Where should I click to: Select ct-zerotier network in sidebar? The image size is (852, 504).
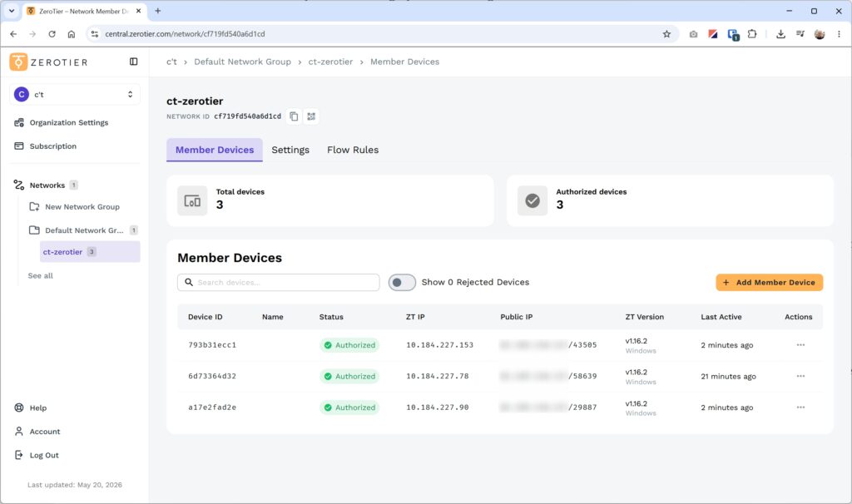click(90, 252)
